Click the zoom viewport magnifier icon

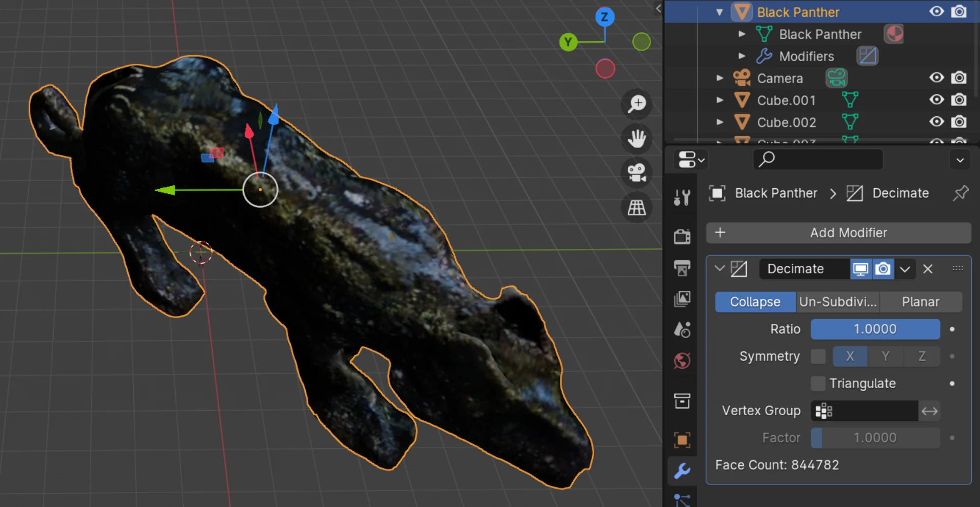(x=636, y=104)
